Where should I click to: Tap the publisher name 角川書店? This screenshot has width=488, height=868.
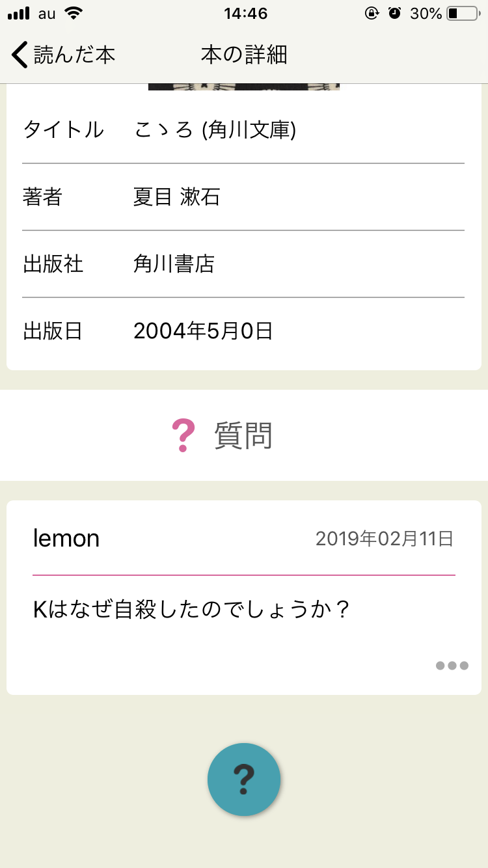point(174,264)
